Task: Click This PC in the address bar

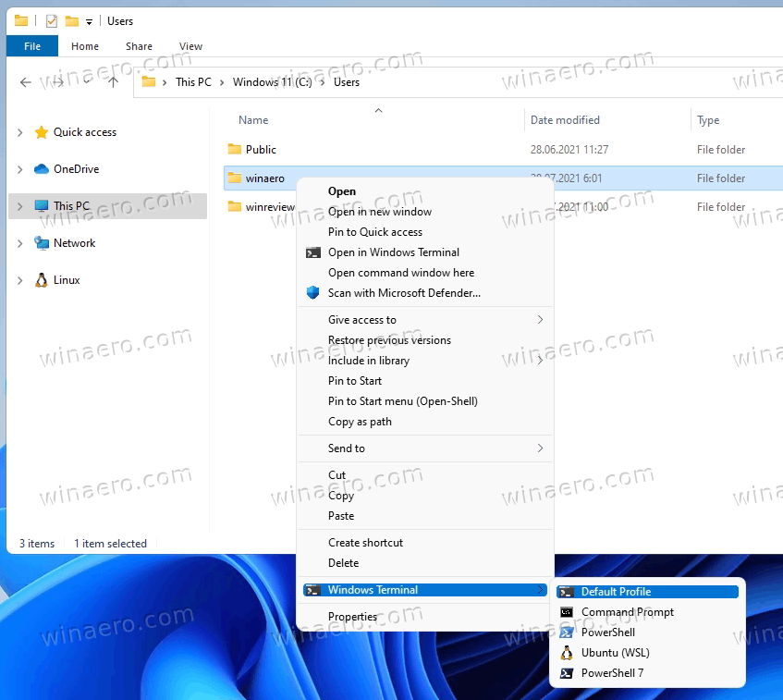Action: [193, 82]
